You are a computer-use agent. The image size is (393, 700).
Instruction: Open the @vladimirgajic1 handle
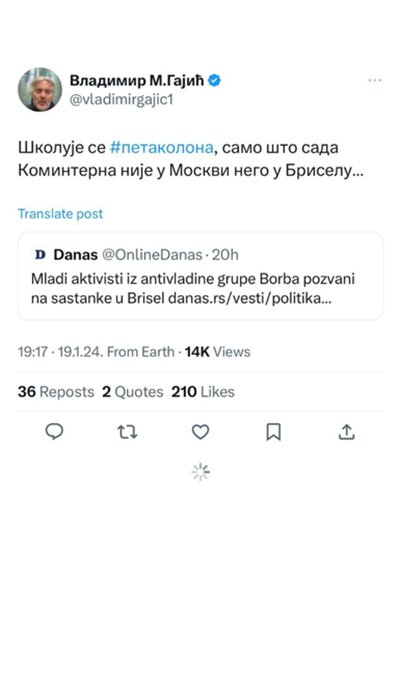[x=121, y=100]
